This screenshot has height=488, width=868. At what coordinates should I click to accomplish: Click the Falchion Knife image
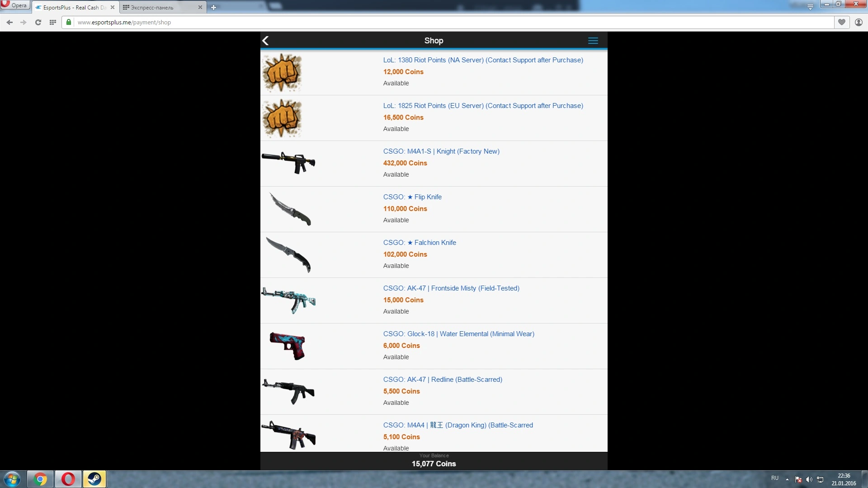coord(288,255)
